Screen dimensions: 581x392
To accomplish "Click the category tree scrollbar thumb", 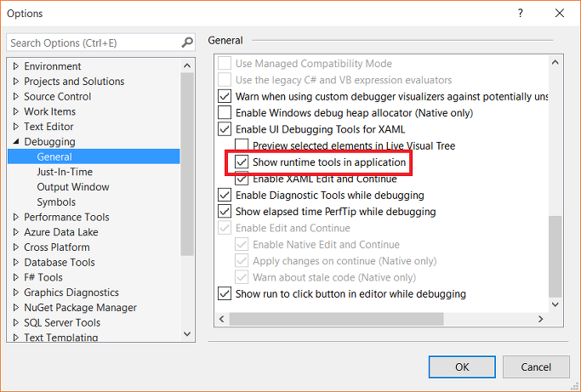I will 187,164.
